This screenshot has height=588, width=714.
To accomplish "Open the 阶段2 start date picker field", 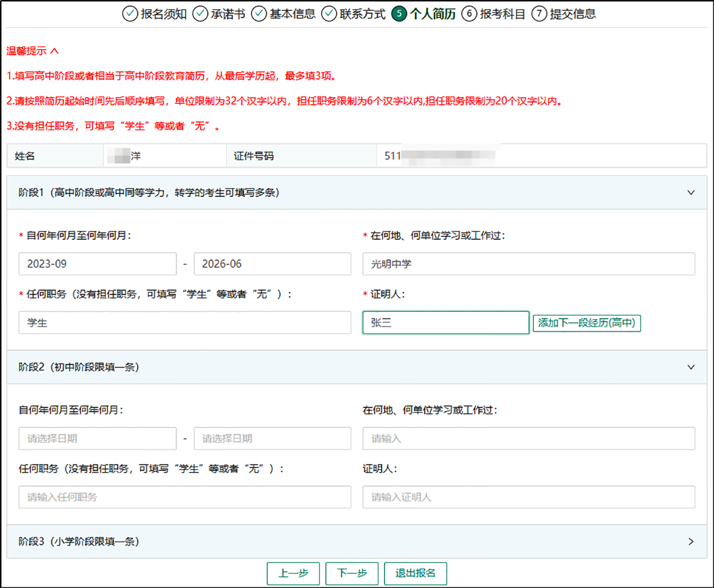I will point(97,438).
